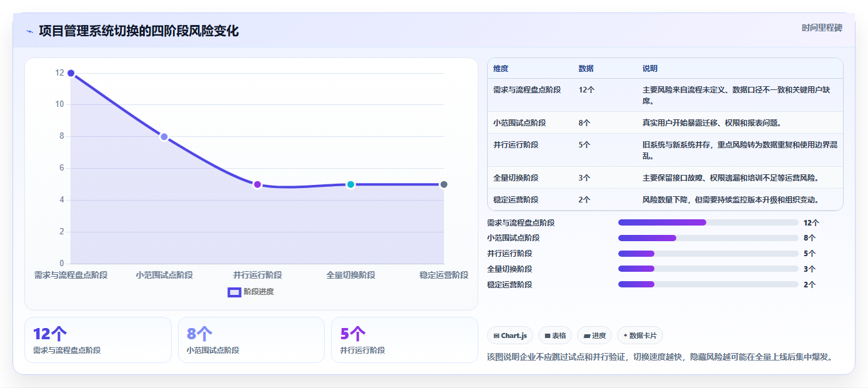
Task: Click the 5个 stat card
Action: tap(405, 340)
